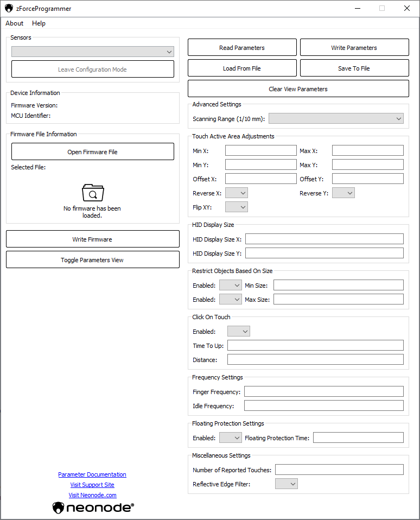
Task: Click the Save To File button
Action: [354, 68]
